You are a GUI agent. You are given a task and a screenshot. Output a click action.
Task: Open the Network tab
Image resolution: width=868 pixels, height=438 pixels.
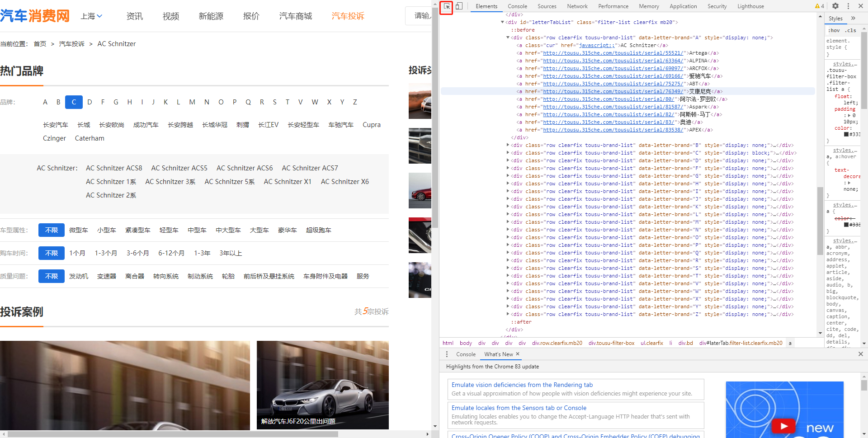coord(577,6)
